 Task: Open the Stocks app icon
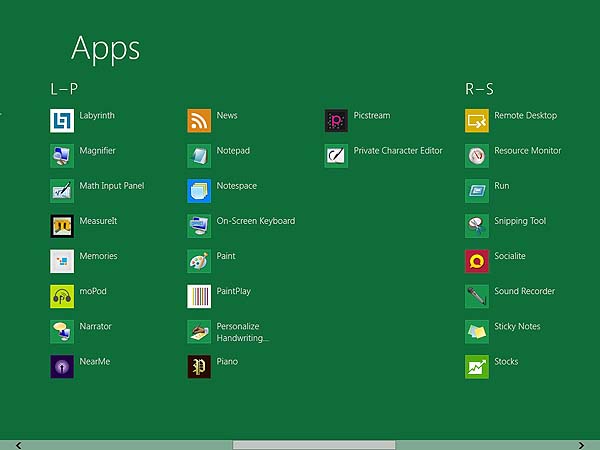(477, 366)
